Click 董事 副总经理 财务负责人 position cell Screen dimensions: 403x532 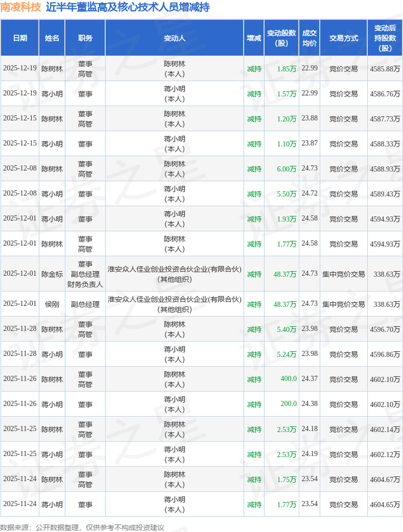(x=85, y=274)
